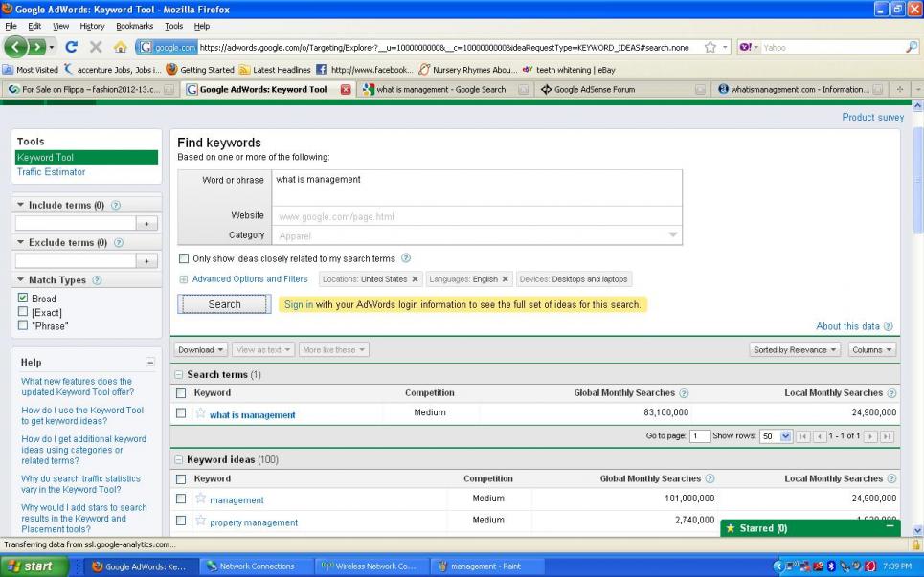
Task: Click add button for Include terms
Action: [x=146, y=223]
